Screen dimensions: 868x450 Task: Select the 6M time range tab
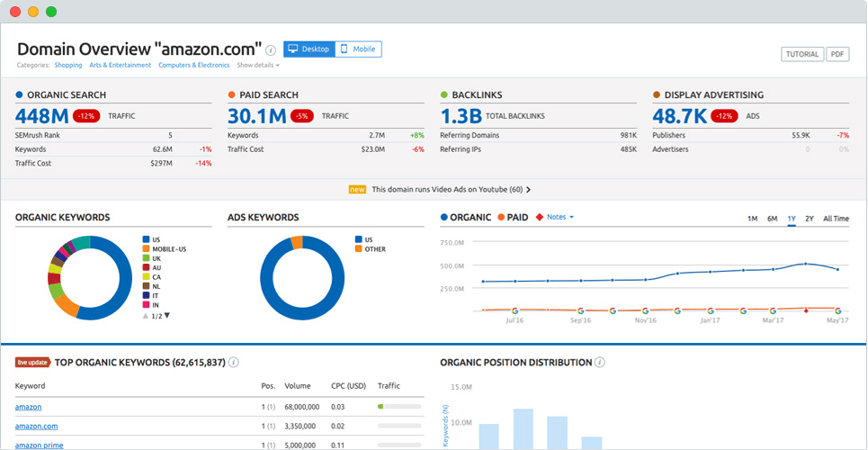pos(772,219)
